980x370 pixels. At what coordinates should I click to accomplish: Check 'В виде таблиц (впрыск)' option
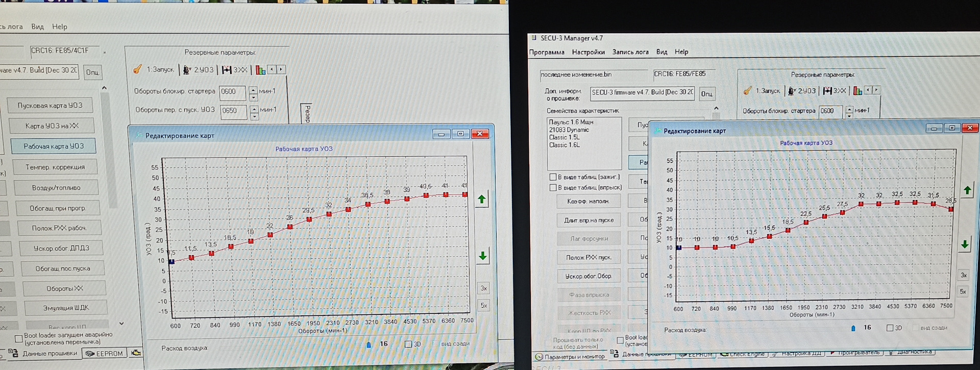553,188
